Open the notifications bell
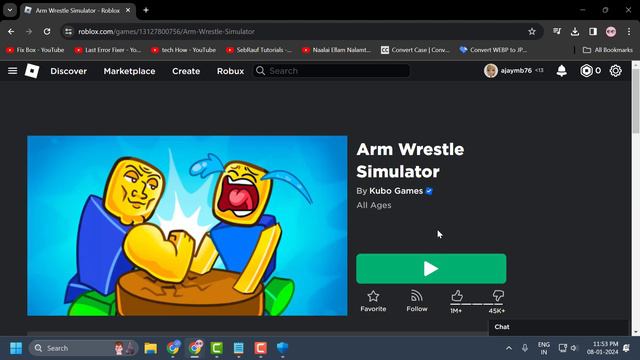Screen dimensions: 640x360 coord(562,71)
